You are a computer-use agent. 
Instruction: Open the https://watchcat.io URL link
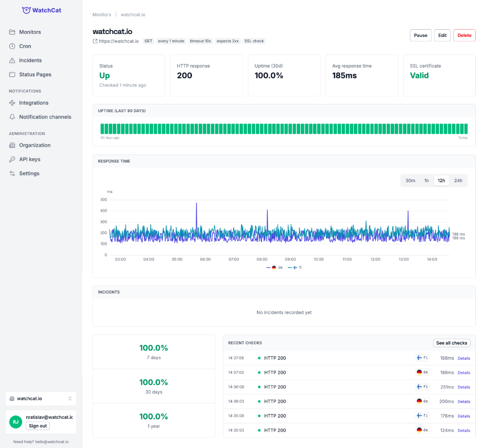[119, 41]
